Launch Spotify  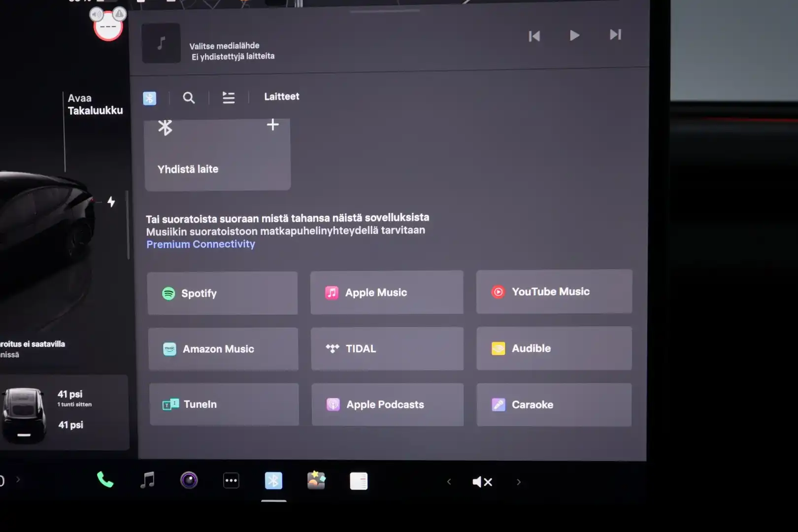pyautogui.click(x=222, y=293)
